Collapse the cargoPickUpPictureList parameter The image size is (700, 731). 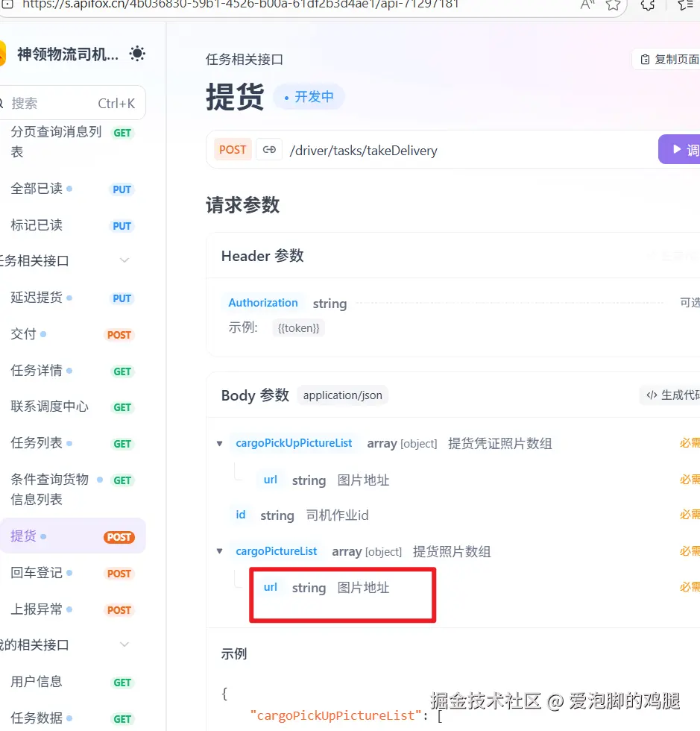[x=219, y=443]
